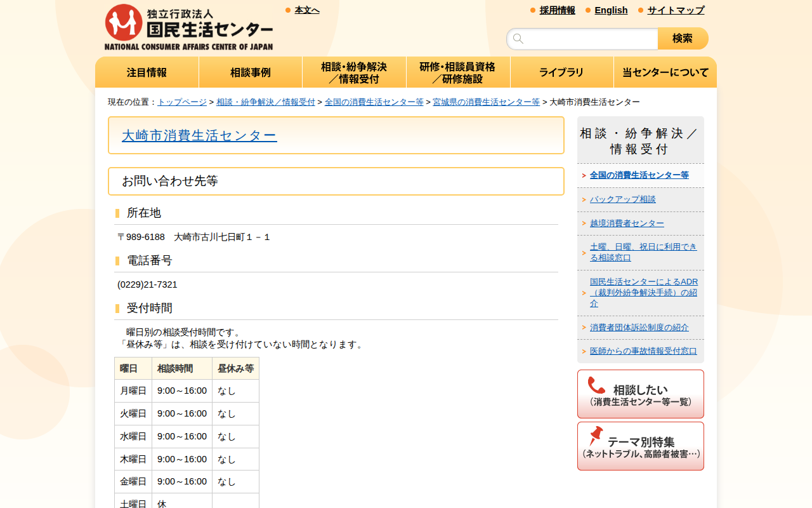The image size is (812, 508).
Task: Switch the site language to English
Action: (x=611, y=10)
